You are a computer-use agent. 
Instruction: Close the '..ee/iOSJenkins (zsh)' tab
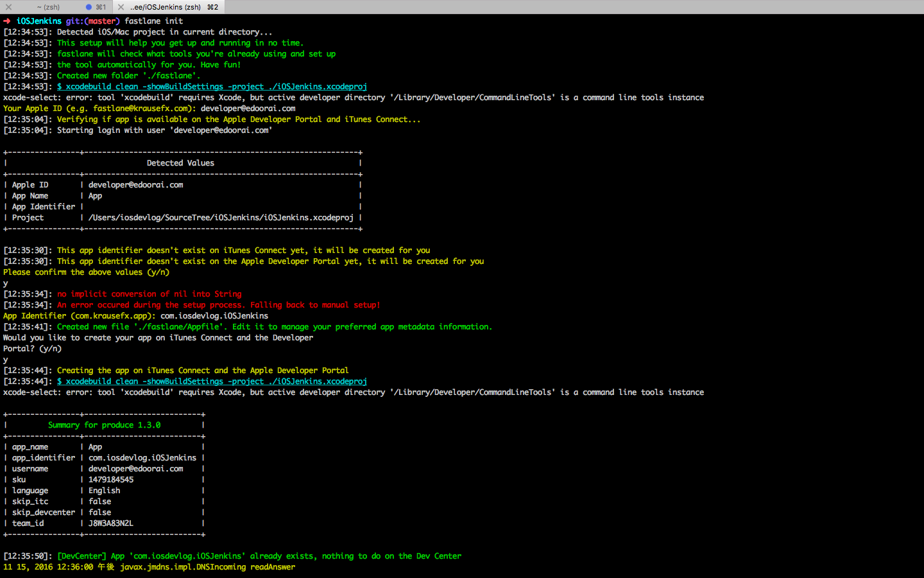(x=121, y=7)
